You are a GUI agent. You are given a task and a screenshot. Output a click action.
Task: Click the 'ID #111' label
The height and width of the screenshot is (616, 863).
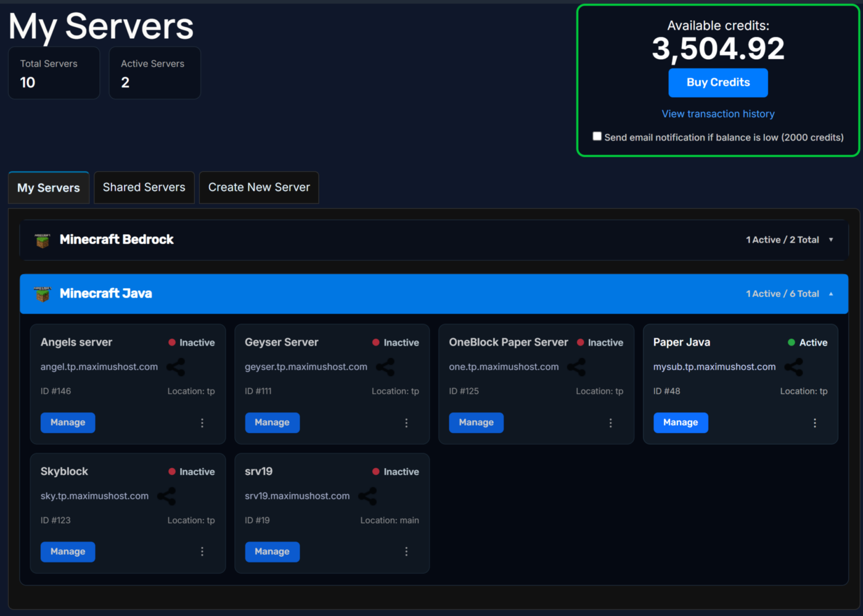coord(258,391)
